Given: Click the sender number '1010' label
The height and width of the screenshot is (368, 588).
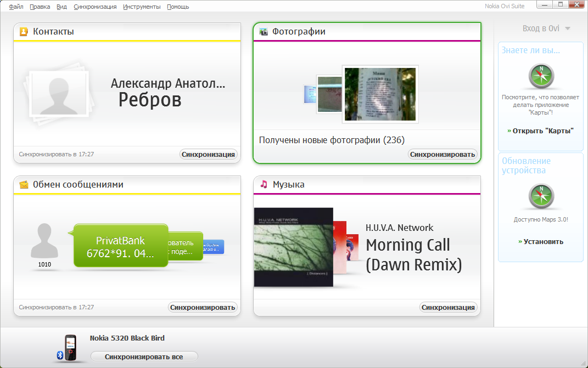Looking at the screenshot, I should [44, 264].
